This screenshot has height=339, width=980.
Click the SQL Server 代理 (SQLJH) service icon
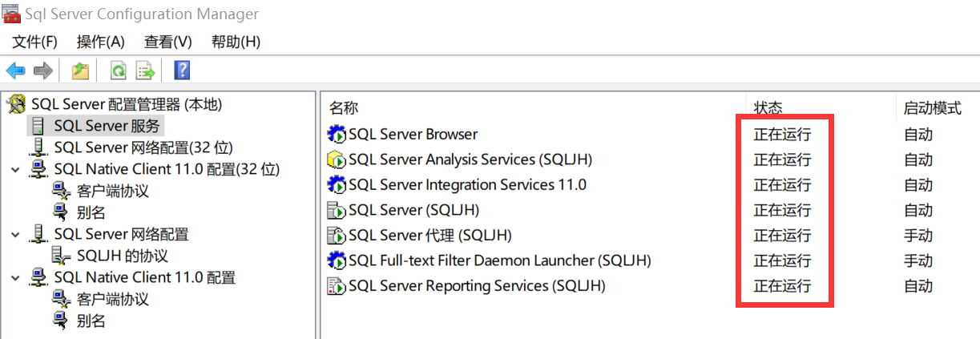pyautogui.click(x=337, y=236)
